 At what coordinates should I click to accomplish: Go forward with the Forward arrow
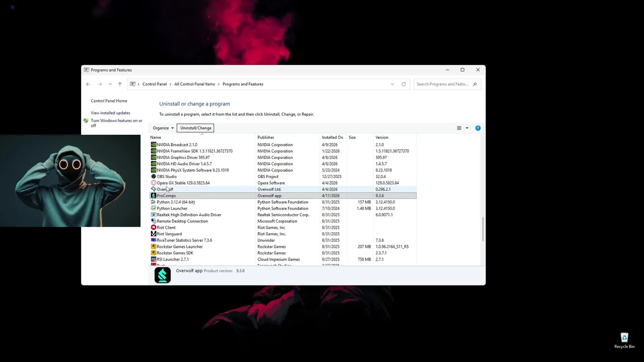100,84
